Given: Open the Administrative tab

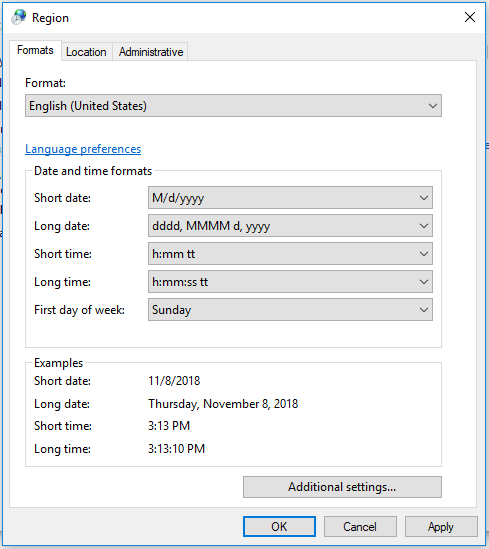Looking at the screenshot, I should pyautogui.click(x=151, y=52).
